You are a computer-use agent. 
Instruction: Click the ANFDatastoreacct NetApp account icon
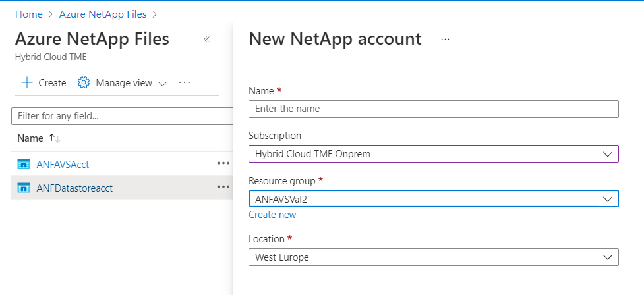(24, 188)
